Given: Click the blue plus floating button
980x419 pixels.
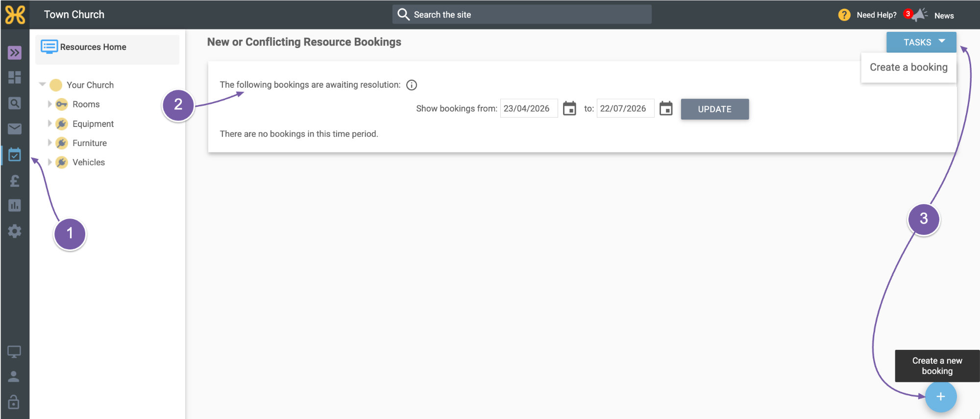Looking at the screenshot, I should coord(941,396).
